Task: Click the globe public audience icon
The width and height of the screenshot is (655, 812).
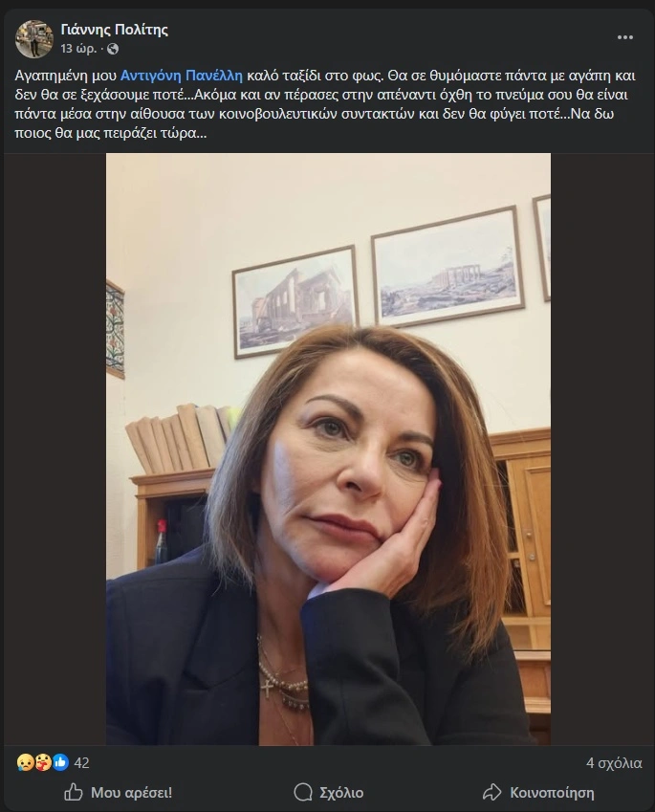Action: click(x=113, y=49)
